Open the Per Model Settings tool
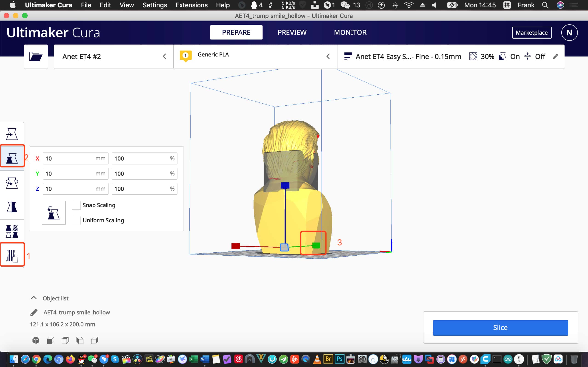 coord(12,231)
